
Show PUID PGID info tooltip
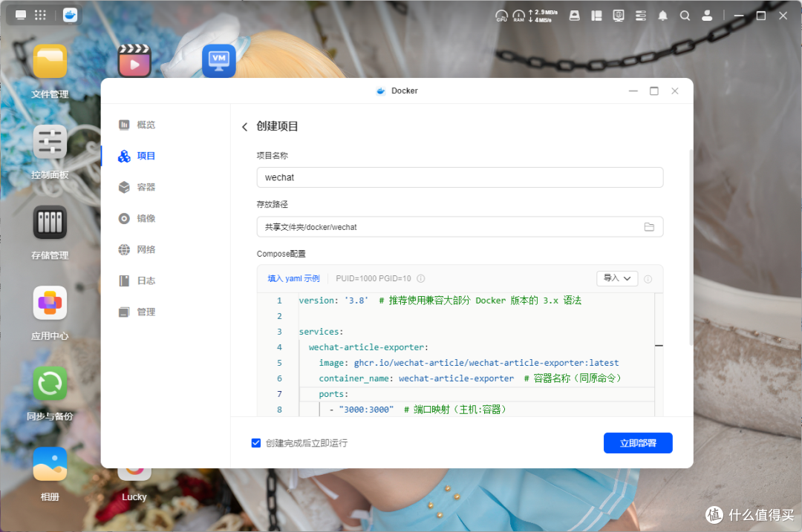420,278
